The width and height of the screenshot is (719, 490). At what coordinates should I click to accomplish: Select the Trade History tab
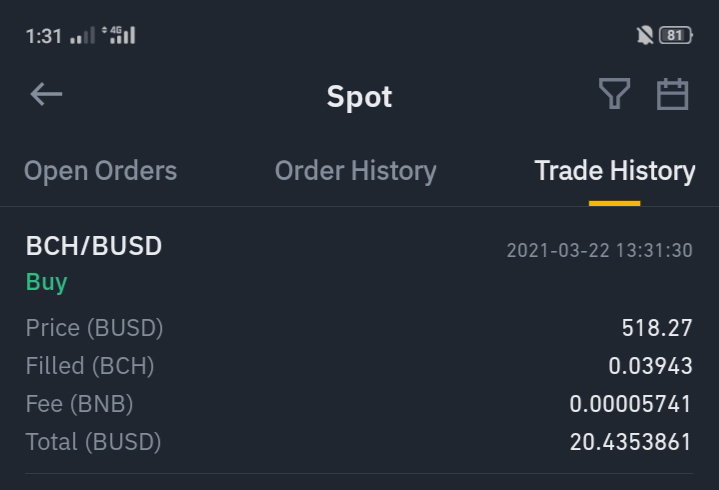[614, 171]
